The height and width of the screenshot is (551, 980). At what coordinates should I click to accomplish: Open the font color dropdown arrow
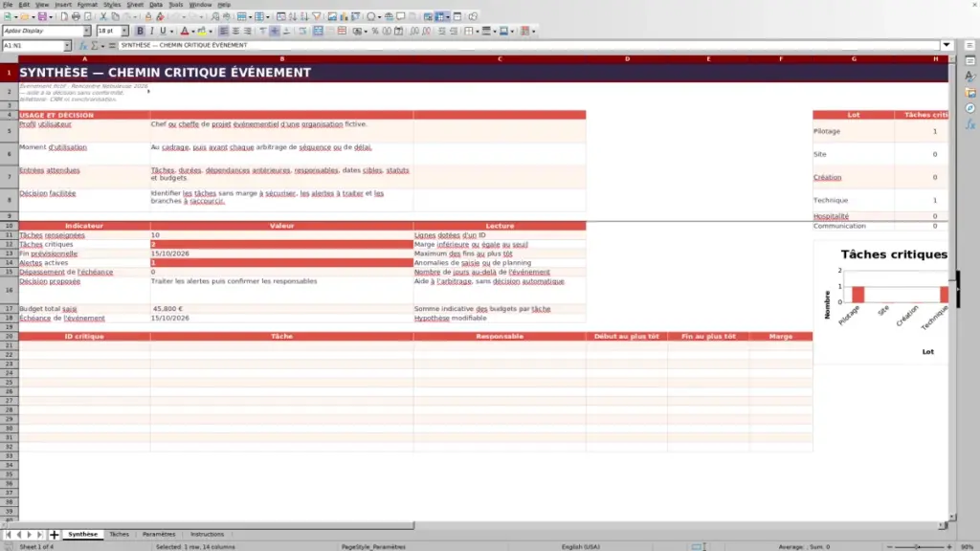tap(193, 32)
